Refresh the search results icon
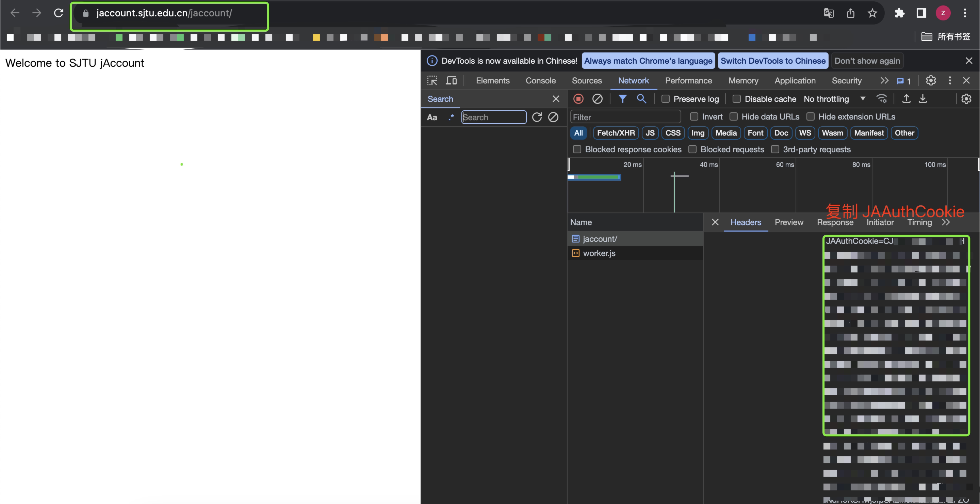Screen dimensions: 980x504 [537, 117]
